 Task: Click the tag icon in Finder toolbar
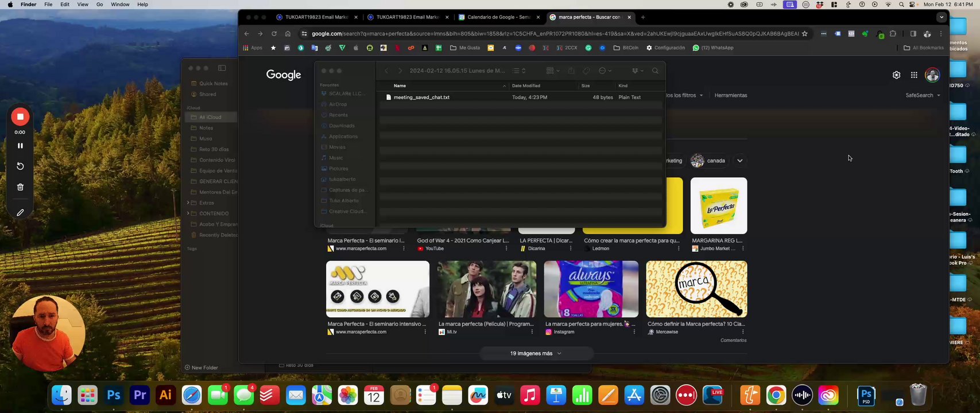(x=586, y=71)
